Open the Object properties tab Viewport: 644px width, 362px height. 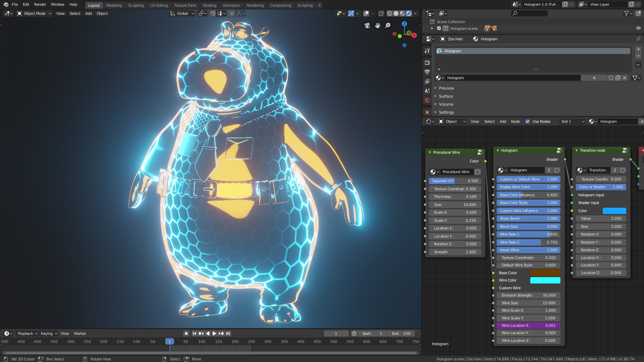427,112
